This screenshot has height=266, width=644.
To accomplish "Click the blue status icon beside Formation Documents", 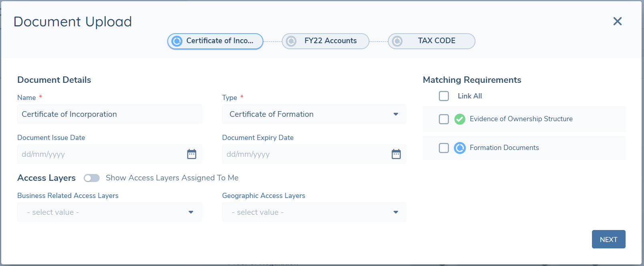I will pos(460,148).
